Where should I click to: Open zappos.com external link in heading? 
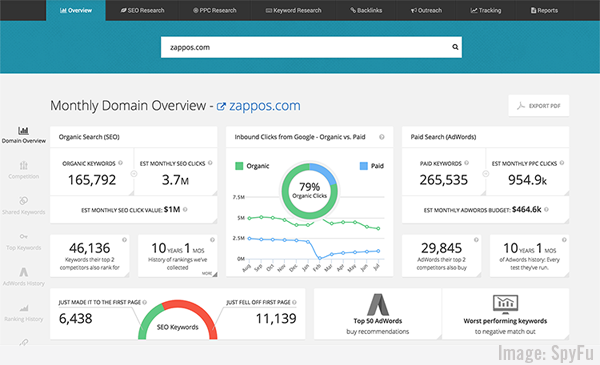tap(259, 106)
